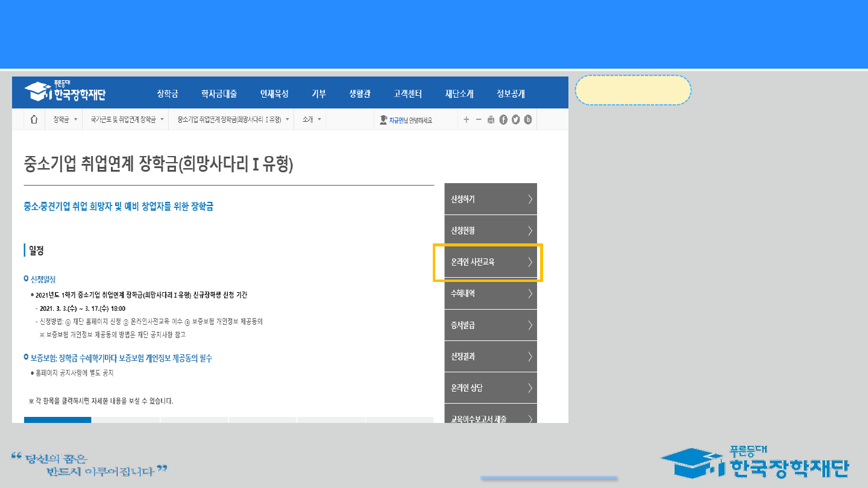
Task: Click the blog share icon
Action: pos(528,120)
